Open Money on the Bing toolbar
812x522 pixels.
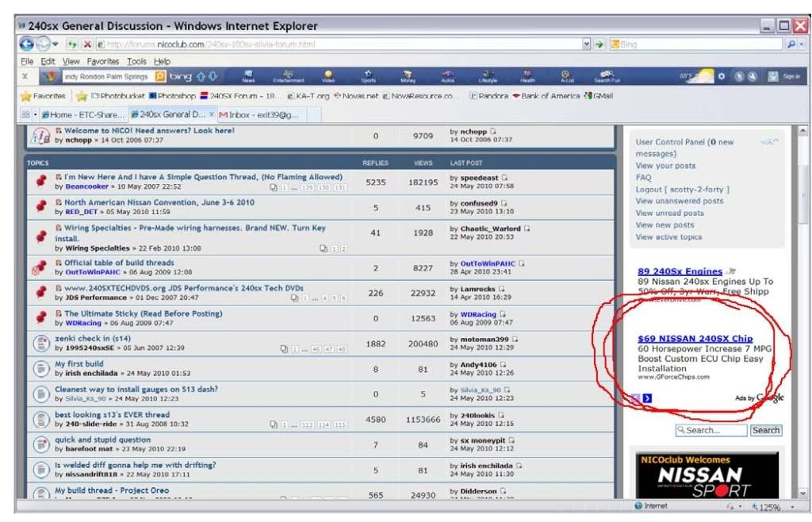coord(408,77)
